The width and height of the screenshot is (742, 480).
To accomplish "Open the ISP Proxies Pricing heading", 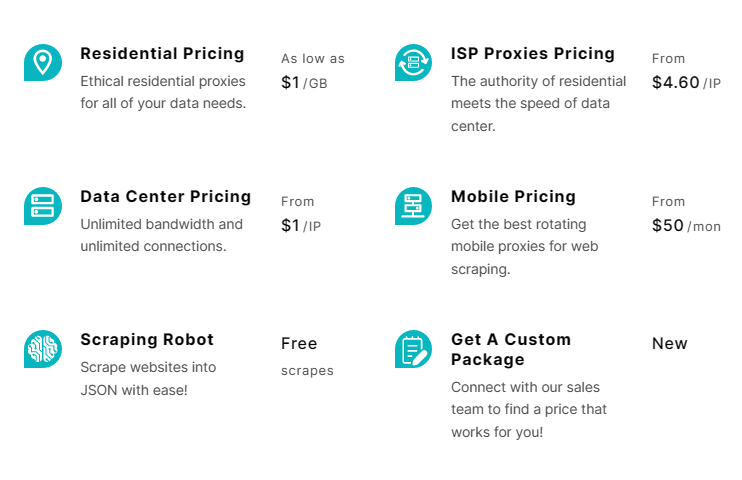I will point(533,53).
